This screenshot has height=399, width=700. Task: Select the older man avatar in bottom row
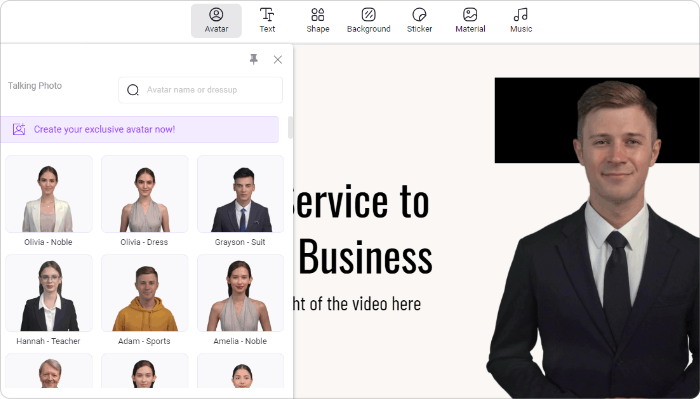(49, 371)
